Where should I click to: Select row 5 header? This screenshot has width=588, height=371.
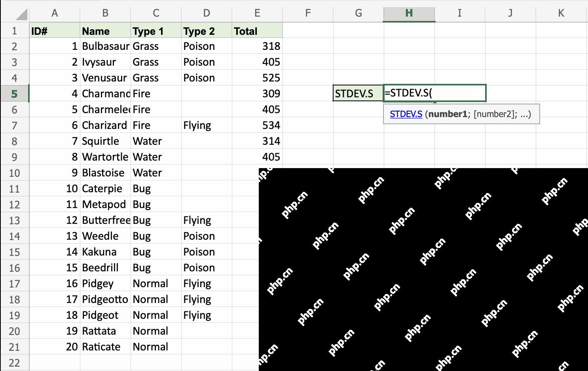click(x=15, y=94)
